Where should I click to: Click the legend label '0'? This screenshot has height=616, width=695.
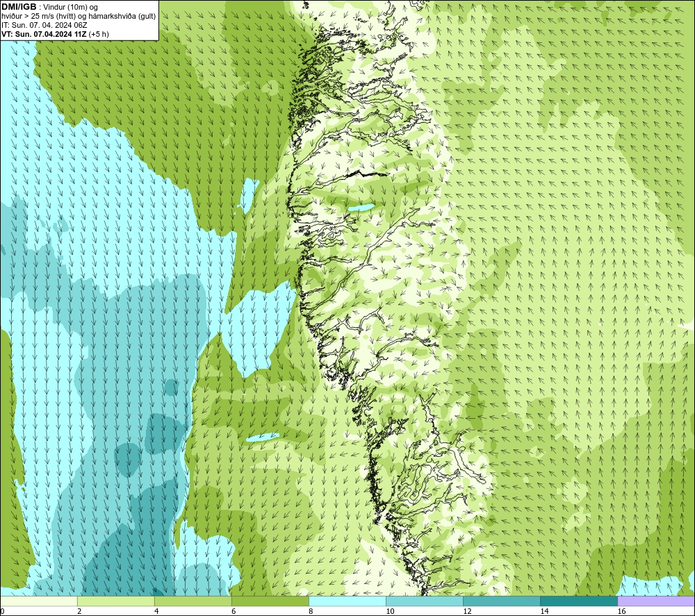click(x=2, y=612)
